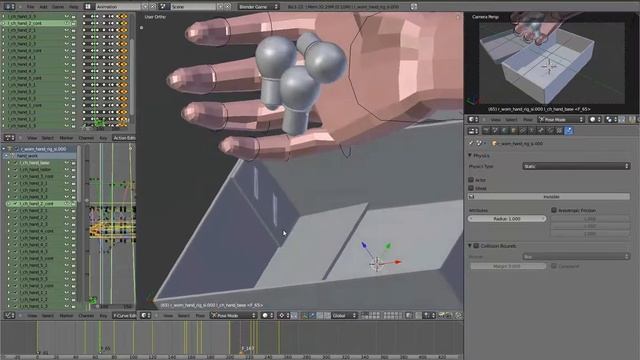Click the Invisible button

tap(549, 197)
